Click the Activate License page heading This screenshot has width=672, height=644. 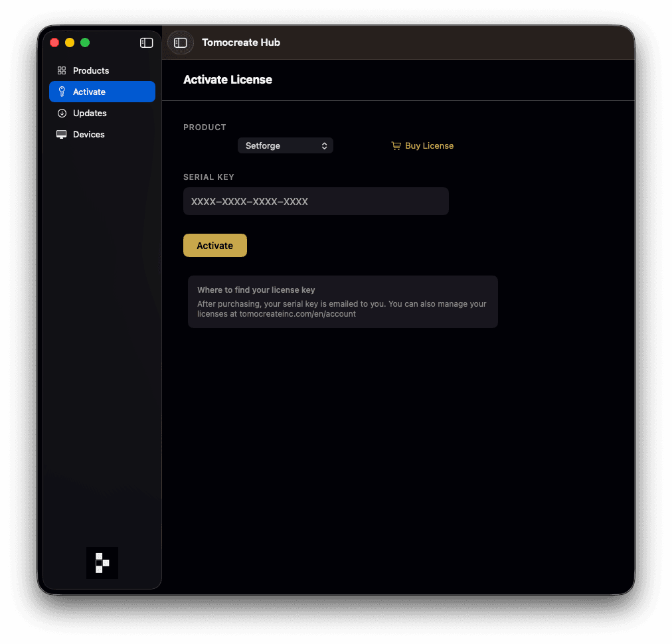tap(228, 80)
